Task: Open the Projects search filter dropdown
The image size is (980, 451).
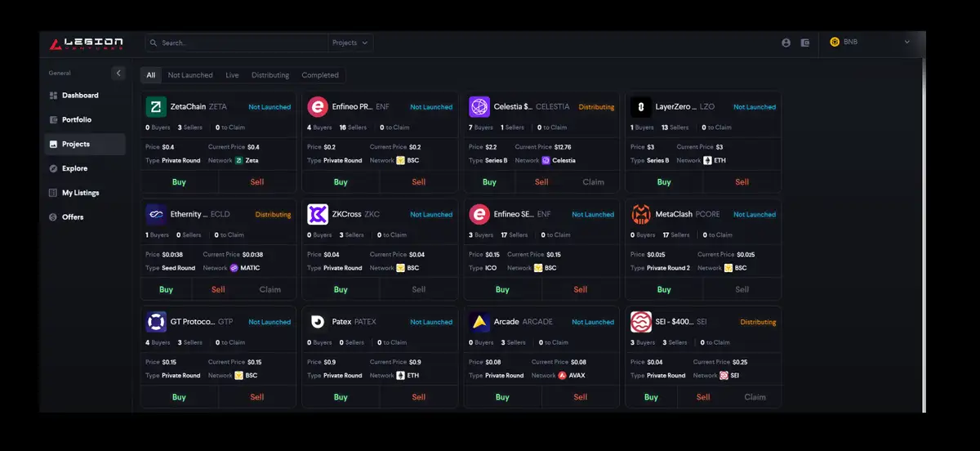Action: [350, 42]
